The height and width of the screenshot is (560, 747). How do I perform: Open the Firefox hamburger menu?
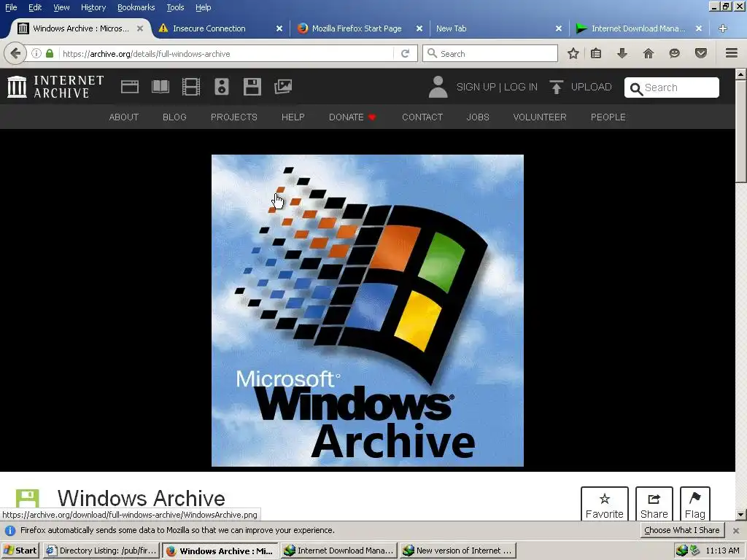(732, 53)
